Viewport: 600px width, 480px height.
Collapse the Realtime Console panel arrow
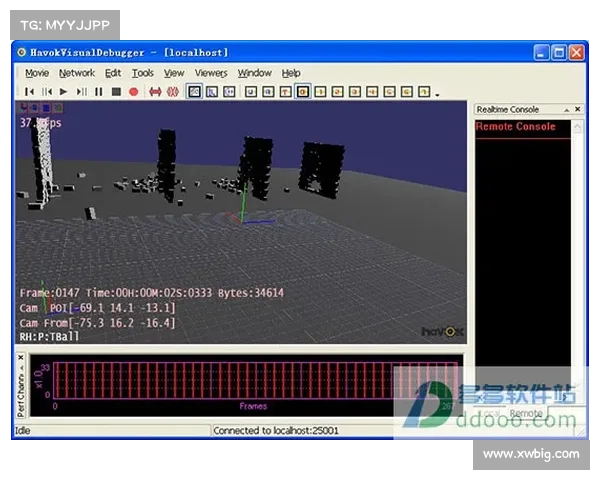565,110
